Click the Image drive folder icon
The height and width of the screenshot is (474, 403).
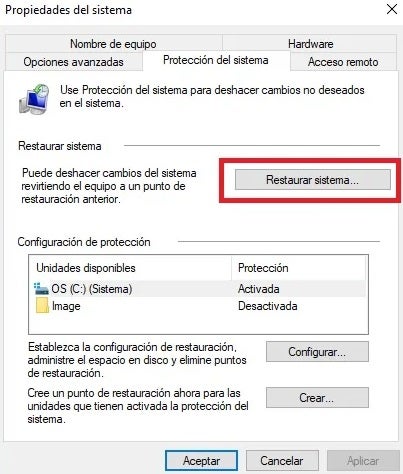42,306
